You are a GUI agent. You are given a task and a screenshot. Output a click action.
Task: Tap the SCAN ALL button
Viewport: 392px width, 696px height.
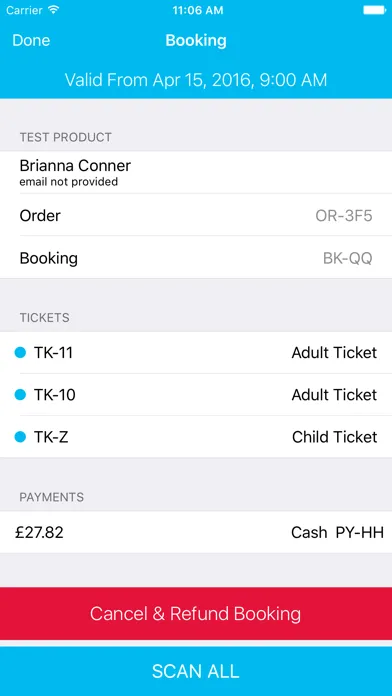[x=196, y=671]
